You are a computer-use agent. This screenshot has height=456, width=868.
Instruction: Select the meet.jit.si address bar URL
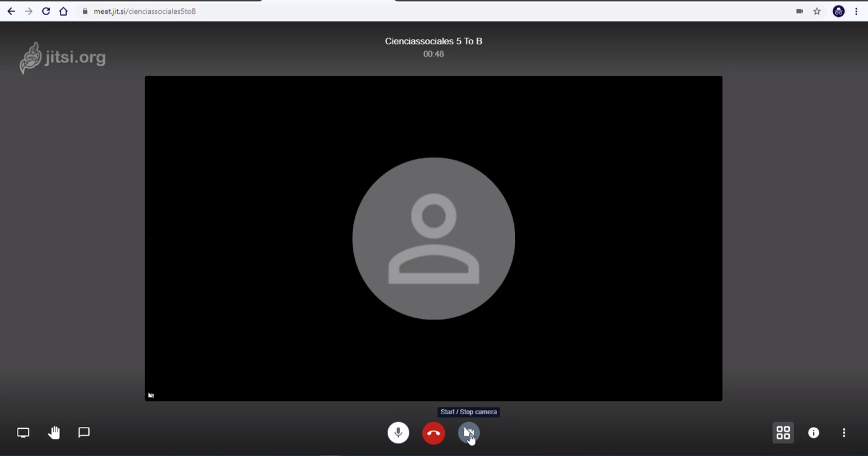[x=145, y=11]
